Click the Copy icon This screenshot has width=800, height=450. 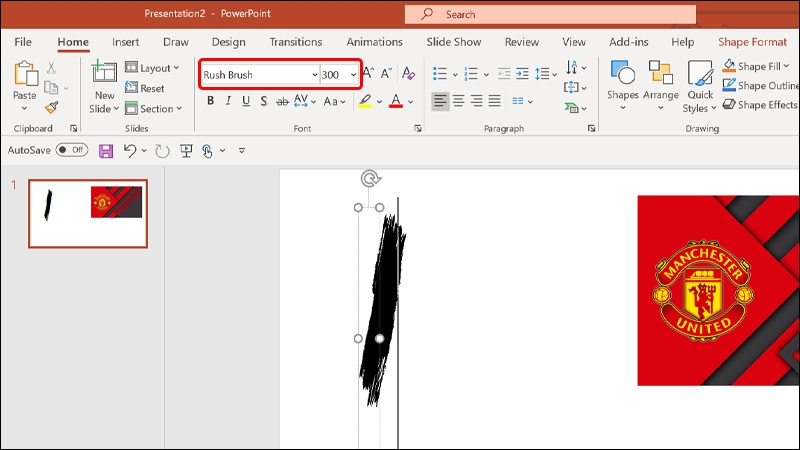tap(51, 88)
